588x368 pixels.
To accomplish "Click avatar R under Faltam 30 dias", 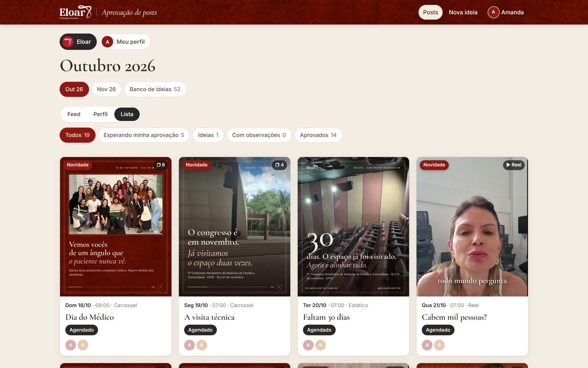I will click(320, 345).
